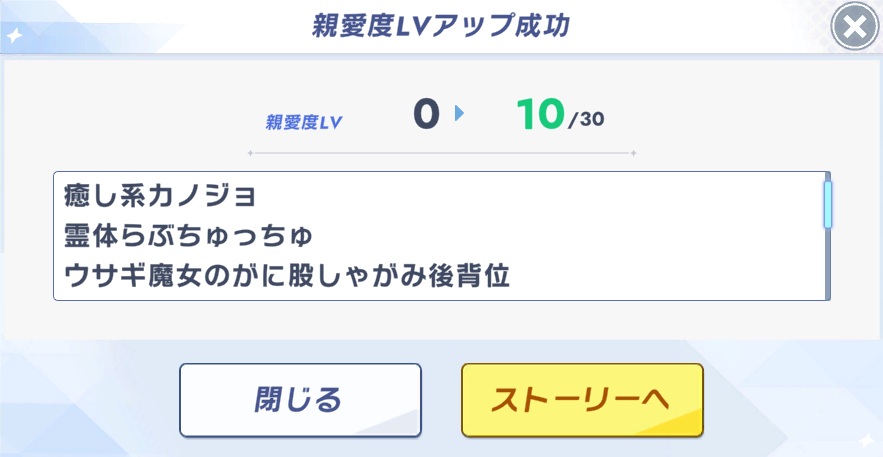Click the blue arrow between 0 and 10
Viewport: 883px width, 457px height.
tap(460, 114)
